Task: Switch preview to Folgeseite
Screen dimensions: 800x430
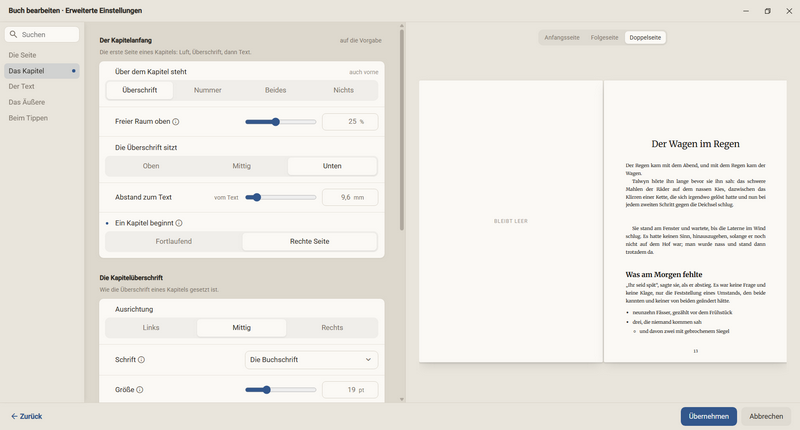Action: (605, 38)
